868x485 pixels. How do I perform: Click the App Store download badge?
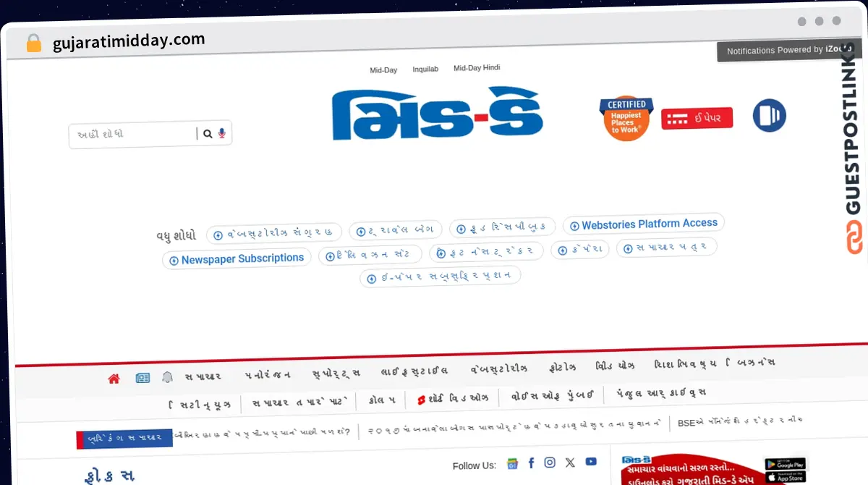pos(786,478)
